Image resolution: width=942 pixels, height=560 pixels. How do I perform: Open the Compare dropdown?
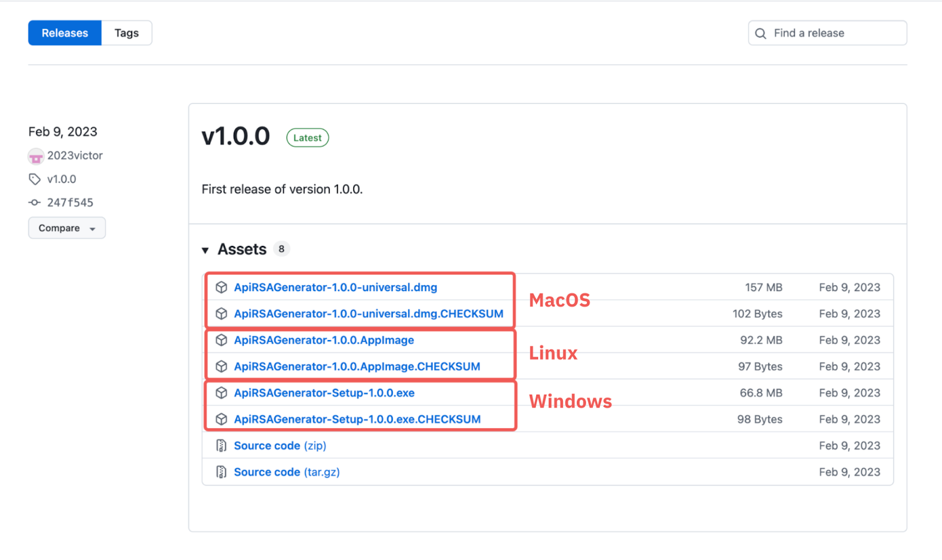[x=67, y=228]
